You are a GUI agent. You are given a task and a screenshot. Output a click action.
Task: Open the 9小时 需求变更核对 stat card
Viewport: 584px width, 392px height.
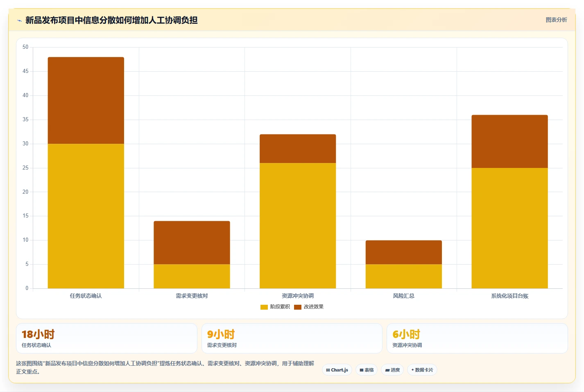click(292, 338)
